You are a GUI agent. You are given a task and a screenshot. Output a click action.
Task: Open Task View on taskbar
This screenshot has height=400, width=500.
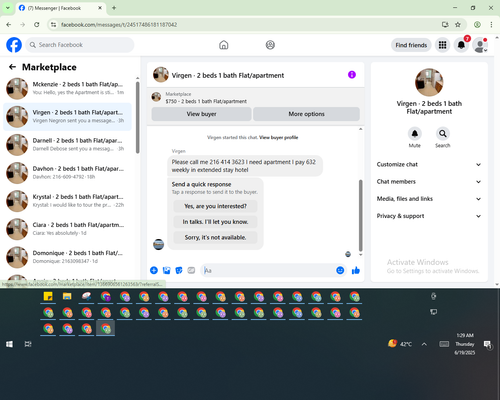pyautogui.click(x=28, y=344)
